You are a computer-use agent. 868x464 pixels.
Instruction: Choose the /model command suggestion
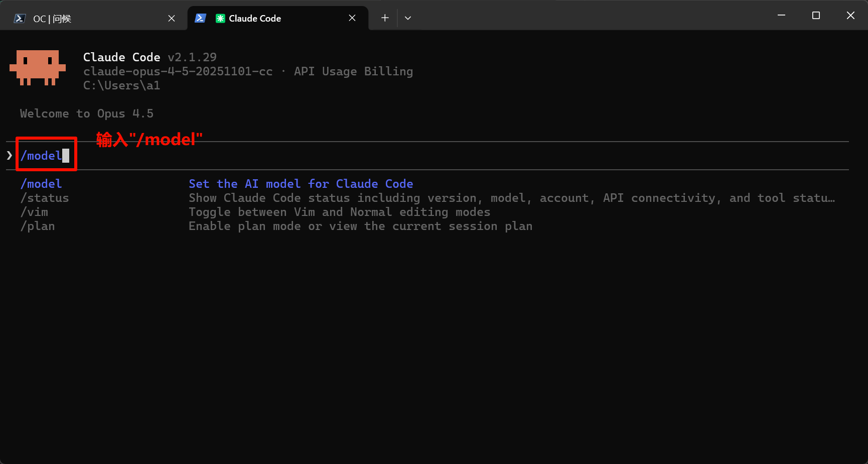coord(41,184)
